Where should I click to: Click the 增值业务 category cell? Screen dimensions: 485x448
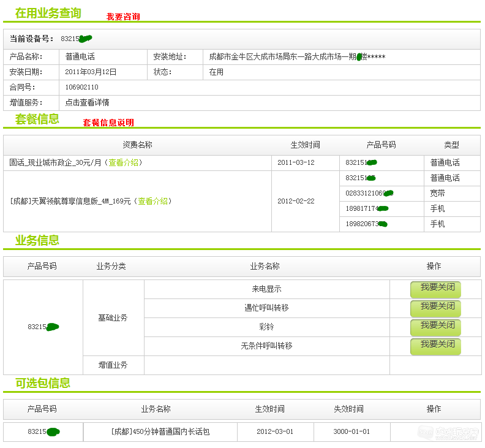(113, 365)
